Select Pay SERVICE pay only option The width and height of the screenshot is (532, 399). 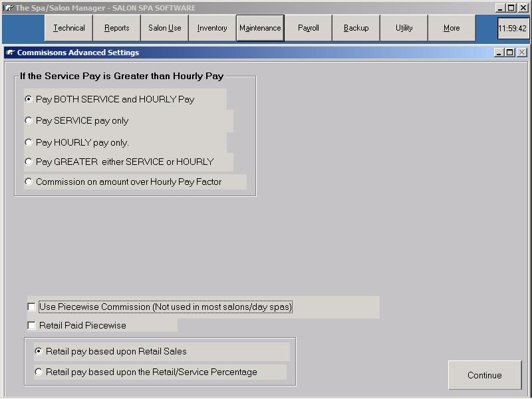(x=29, y=120)
